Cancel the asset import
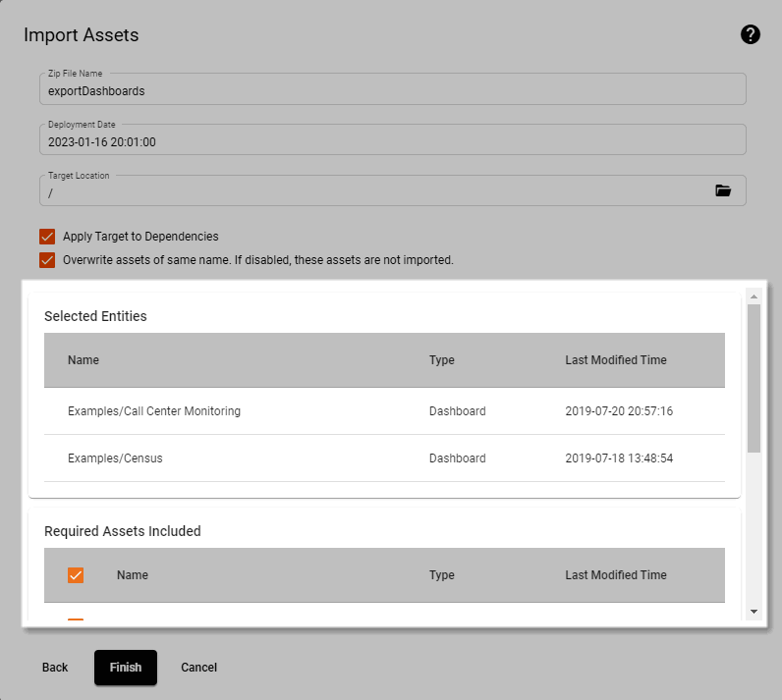Viewport: 782px width, 700px height. click(x=198, y=668)
